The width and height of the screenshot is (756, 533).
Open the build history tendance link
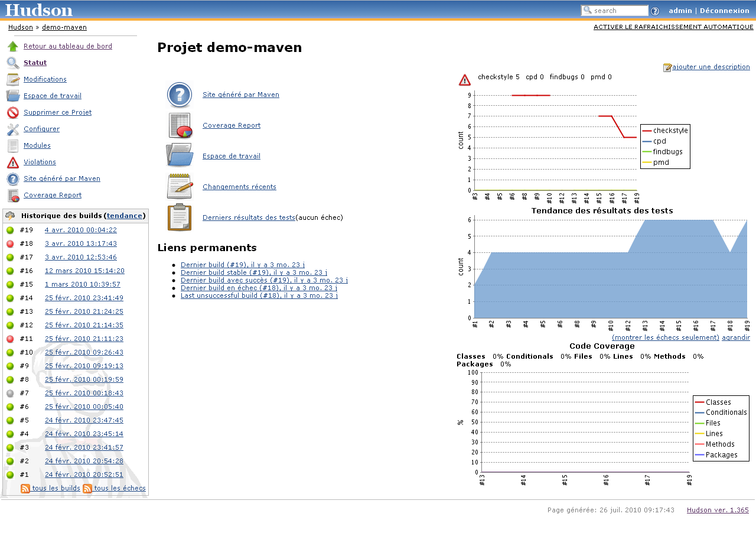[124, 216]
